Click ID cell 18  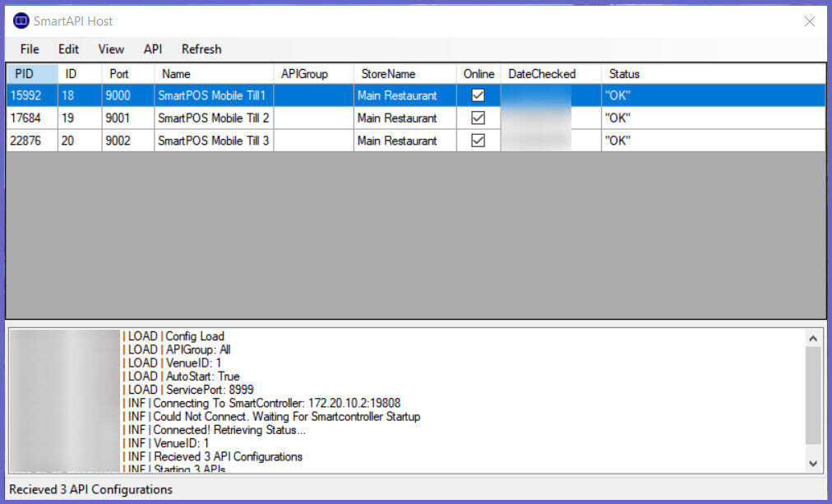pyautogui.click(x=80, y=95)
